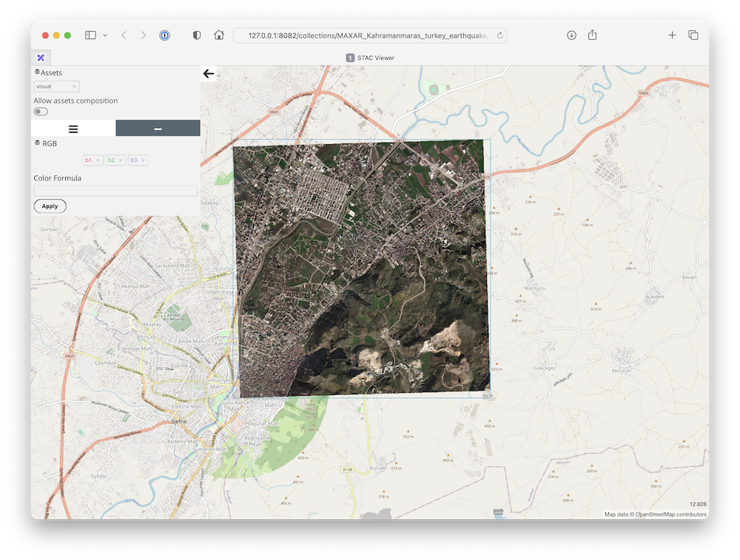Open tab overview in Safari
The height and width of the screenshot is (560, 740).
click(x=693, y=35)
